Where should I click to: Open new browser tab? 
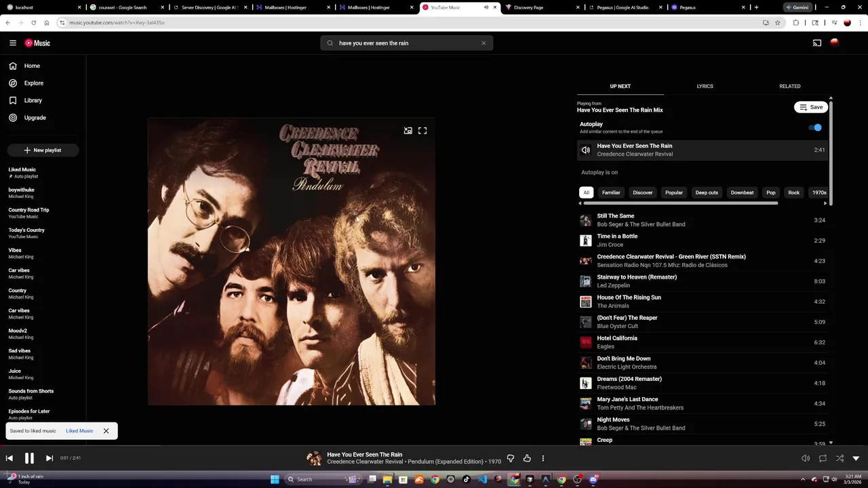tap(756, 7)
